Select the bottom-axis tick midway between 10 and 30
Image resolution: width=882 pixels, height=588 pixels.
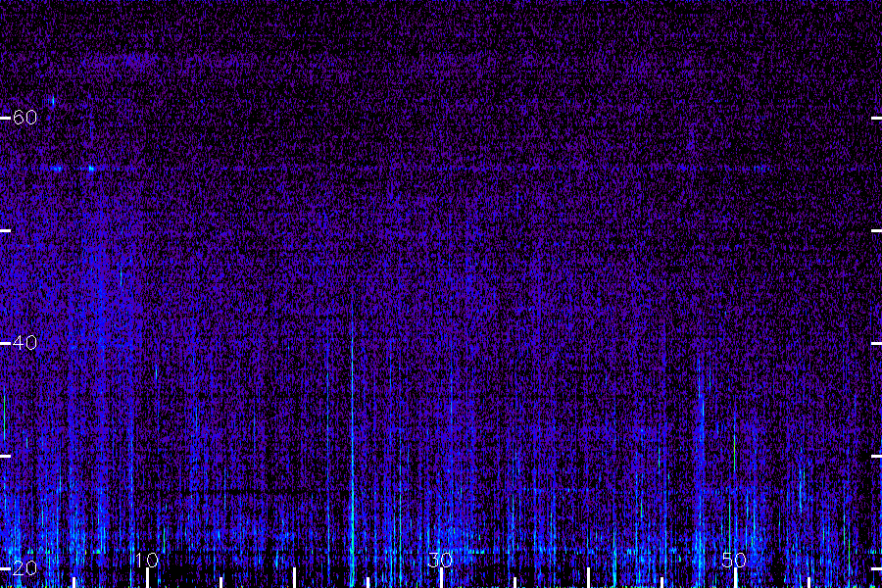point(294,577)
